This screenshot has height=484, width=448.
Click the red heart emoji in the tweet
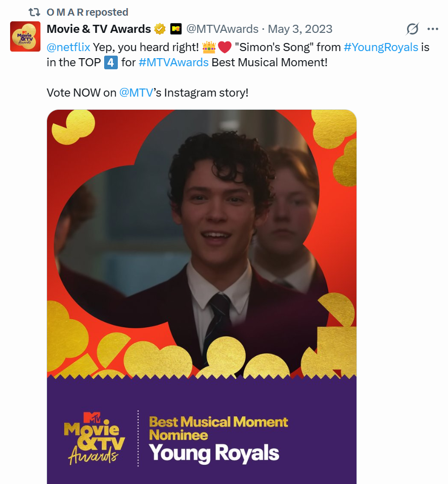(225, 48)
